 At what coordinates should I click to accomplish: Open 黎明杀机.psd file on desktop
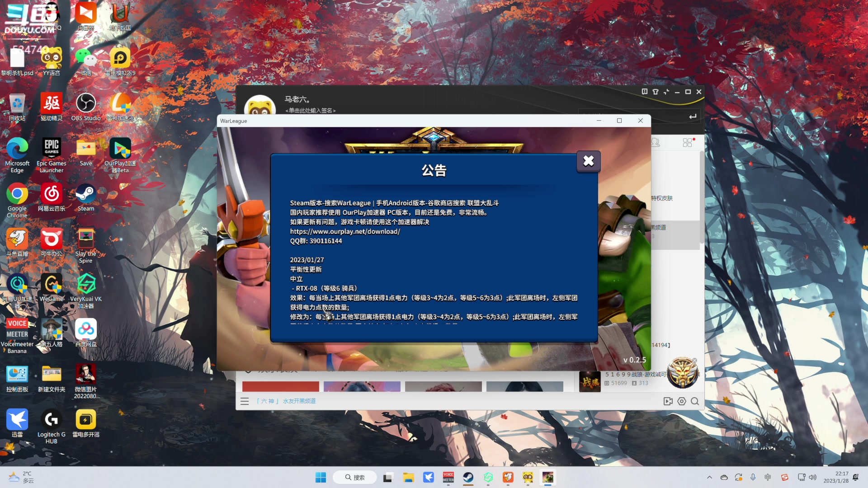[17, 62]
